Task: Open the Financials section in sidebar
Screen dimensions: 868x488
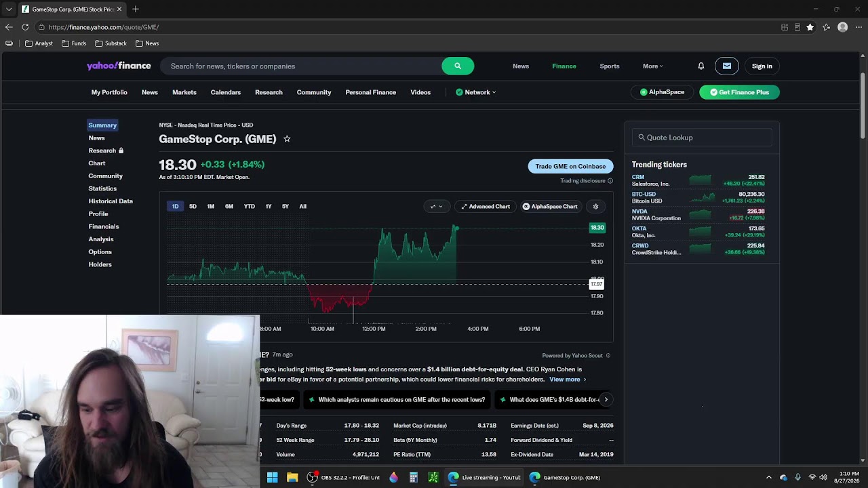Action: pyautogui.click(x=104, y=226)
